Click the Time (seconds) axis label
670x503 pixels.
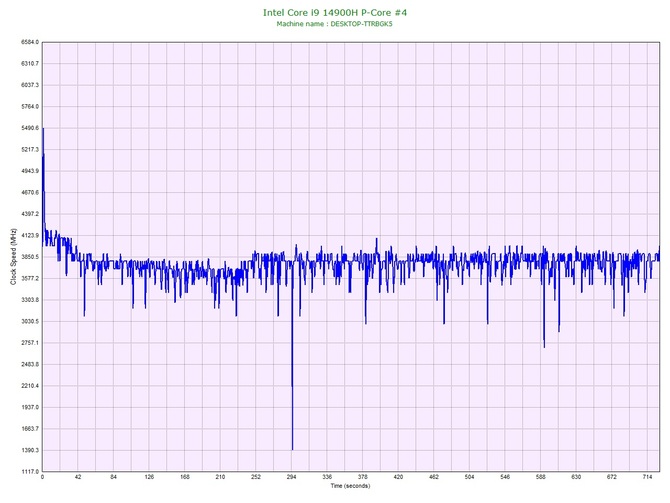pos(350,486)
